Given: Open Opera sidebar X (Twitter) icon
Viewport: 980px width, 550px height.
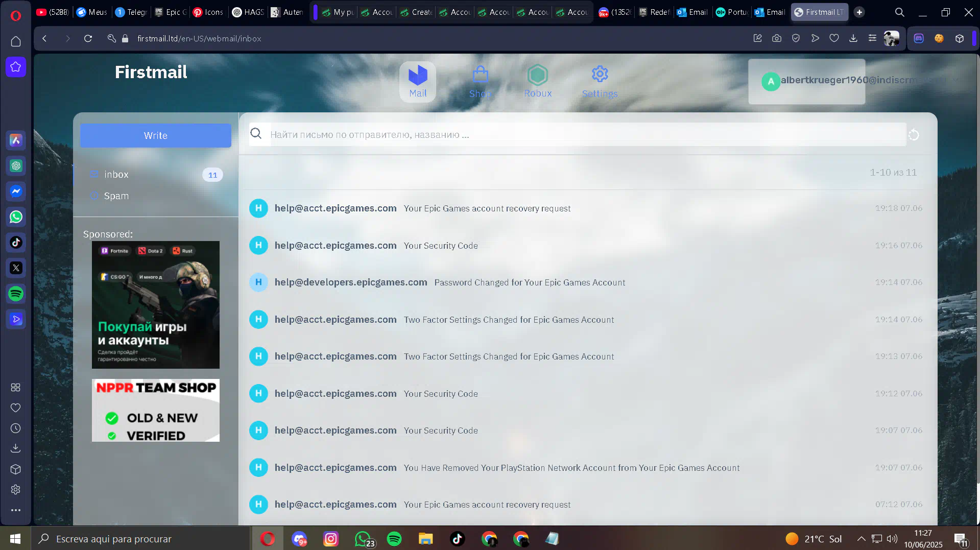Looking at the screenshot, I should pos(16,268).
